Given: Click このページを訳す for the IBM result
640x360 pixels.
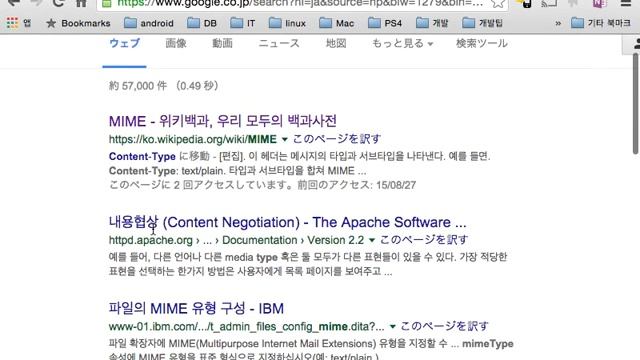Looking at the screenshot, I should pos(444,326).
